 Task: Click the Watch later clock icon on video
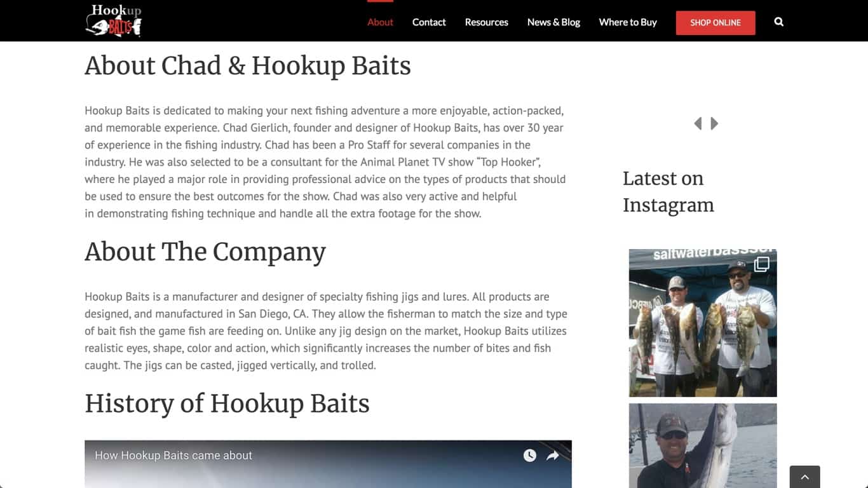pos(530,456)
